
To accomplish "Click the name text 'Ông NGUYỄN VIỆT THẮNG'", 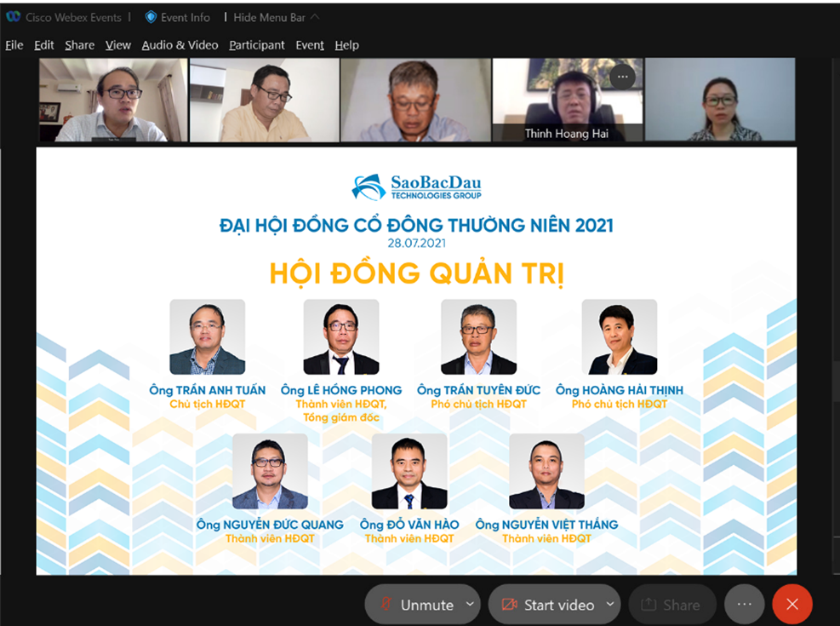I will pos(547,524).
